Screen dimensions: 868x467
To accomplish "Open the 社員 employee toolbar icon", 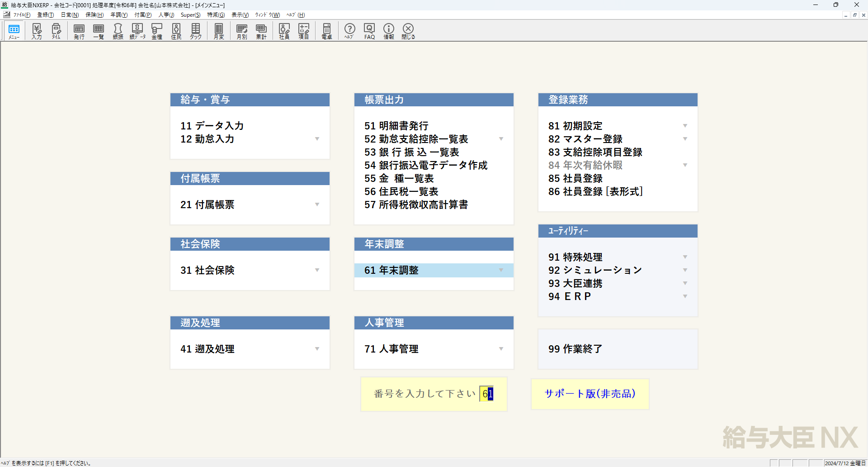I will tap(284, 31).
